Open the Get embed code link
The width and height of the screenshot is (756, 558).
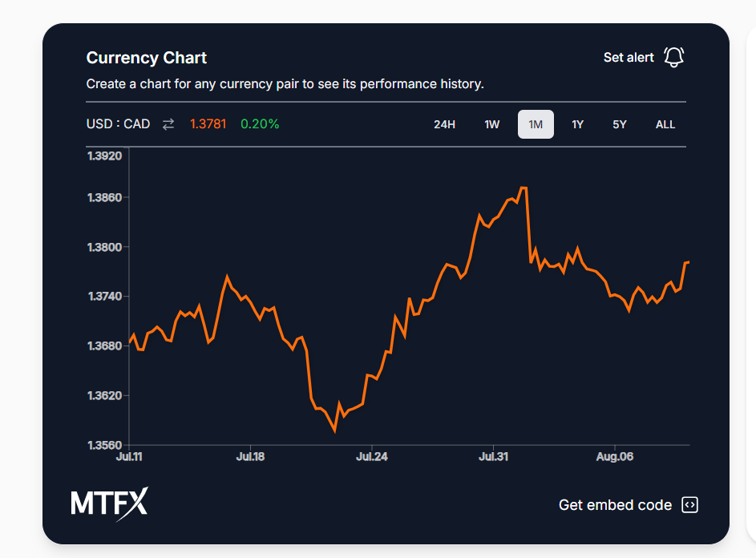point(615,505)
